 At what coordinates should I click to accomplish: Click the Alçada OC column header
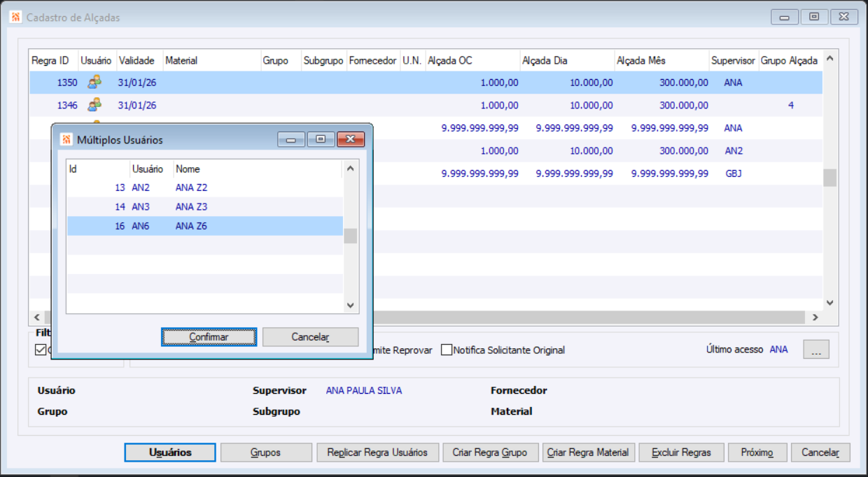pyautogui.click(x=472, y=61)
